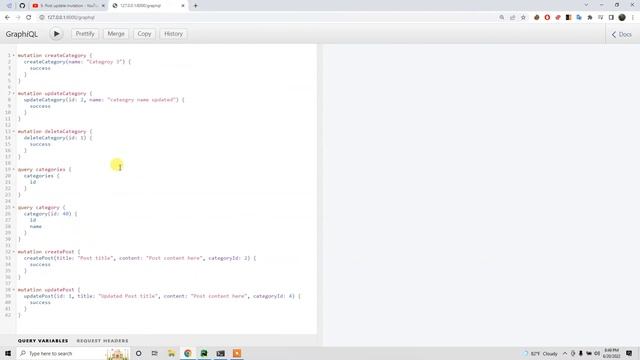The width and height of the screenshot is (640, 360).
Task: Open the Query Variables tab
Action: click(43, 340)
